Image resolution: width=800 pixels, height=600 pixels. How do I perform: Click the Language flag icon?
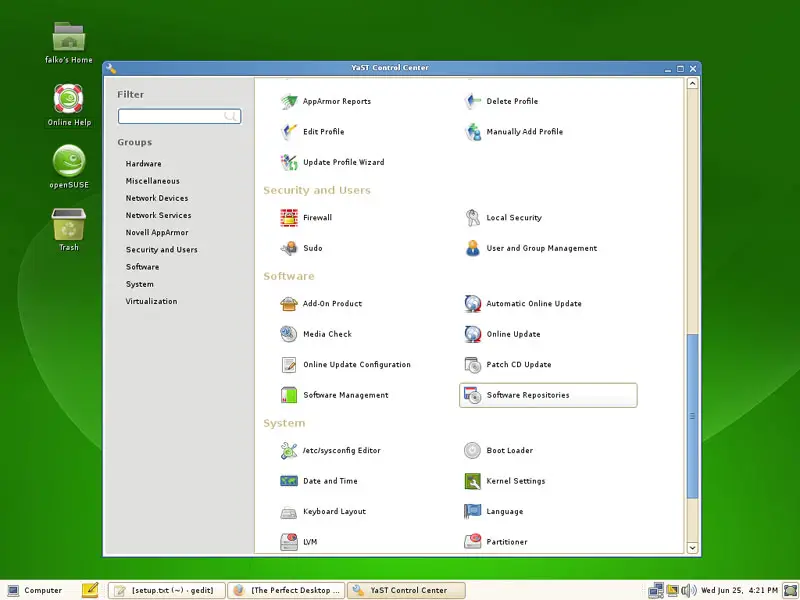[x=472, y=512]
